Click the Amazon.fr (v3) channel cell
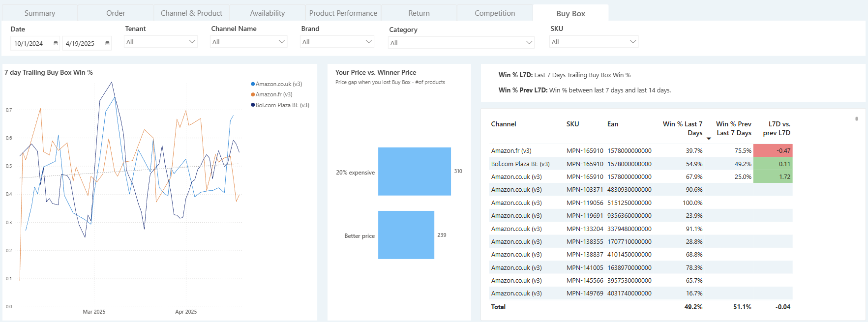 (x=511, y=151)
